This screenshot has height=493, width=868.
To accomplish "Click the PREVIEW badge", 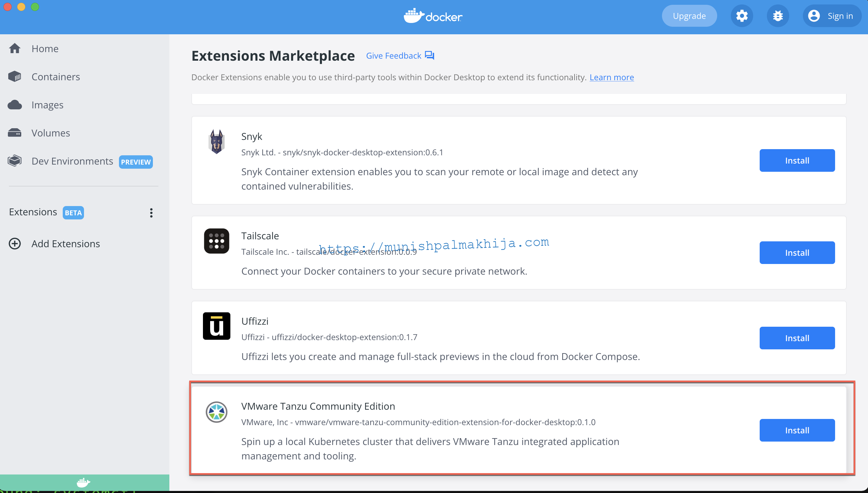I will [136, 162].
